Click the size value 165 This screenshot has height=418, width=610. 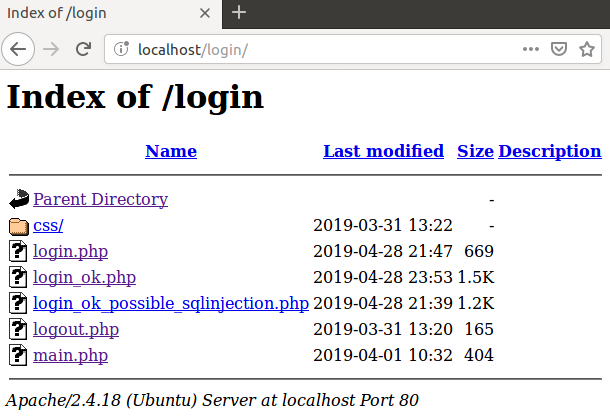tap(479, 330)
